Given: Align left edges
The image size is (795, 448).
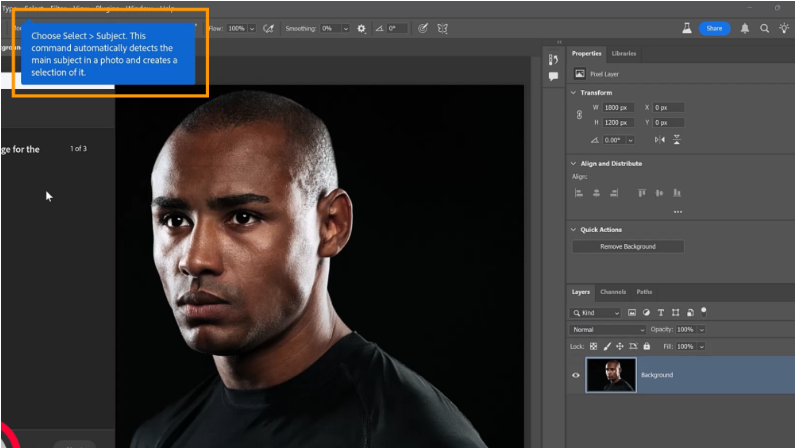Looking at the screenshot, I should point(579,193).
